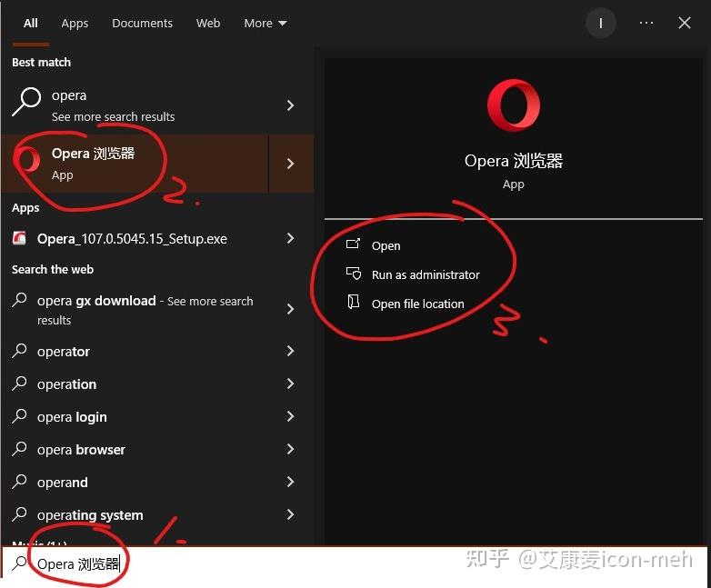Expand arrow for 'opera login' suggestion

point(290,416)
